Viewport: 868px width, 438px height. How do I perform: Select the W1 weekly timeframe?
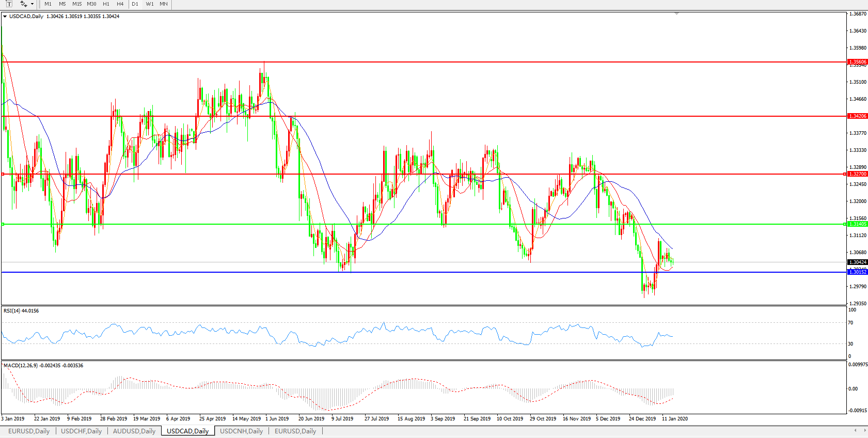[x=150, y=4]
